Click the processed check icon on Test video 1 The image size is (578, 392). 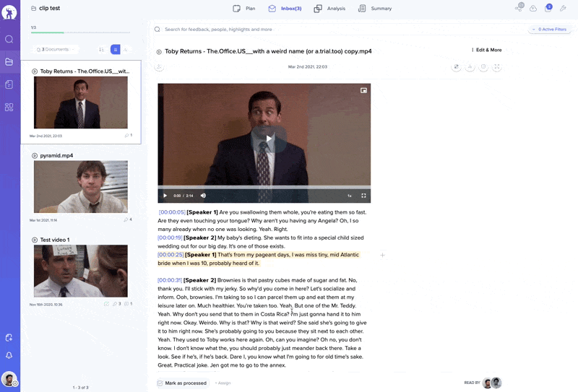tap(106, 304)
